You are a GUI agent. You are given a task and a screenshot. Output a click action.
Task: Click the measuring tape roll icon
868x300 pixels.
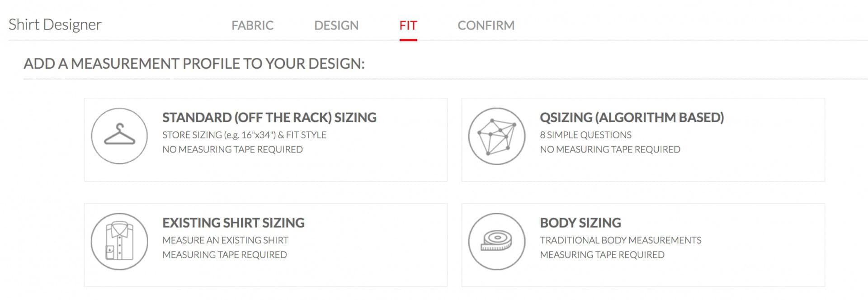point(497,242)
